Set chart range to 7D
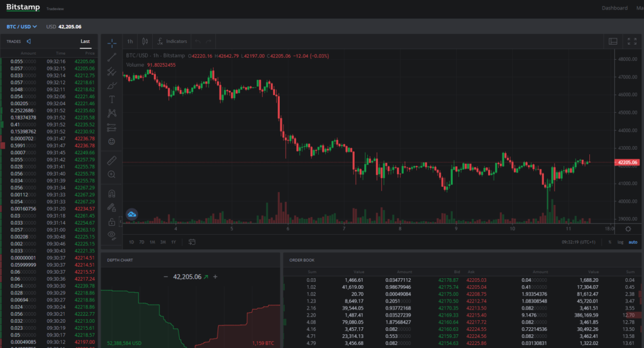The width and height of the screenshot is (644, 348). (x=142, y=242)
